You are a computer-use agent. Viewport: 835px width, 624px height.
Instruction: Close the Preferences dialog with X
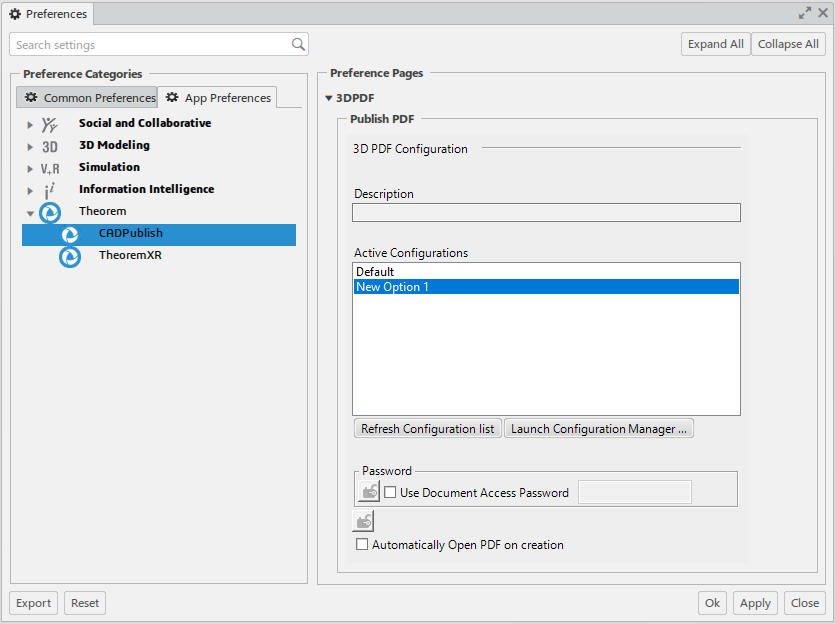coord(823,13)
